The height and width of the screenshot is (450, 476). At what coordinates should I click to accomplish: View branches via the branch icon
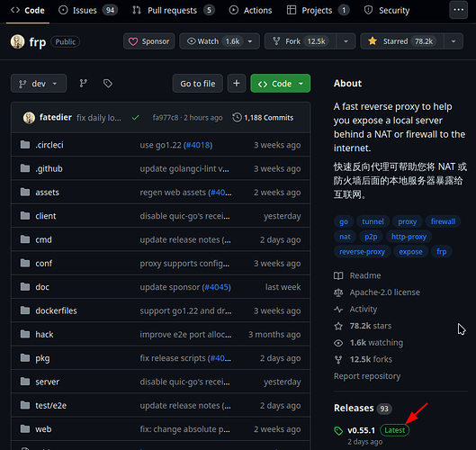tap(84, 84)
